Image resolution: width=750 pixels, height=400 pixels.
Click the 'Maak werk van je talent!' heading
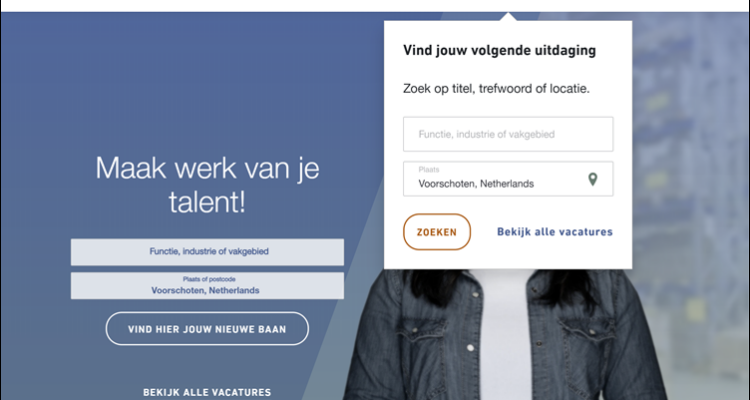(207, 185)
